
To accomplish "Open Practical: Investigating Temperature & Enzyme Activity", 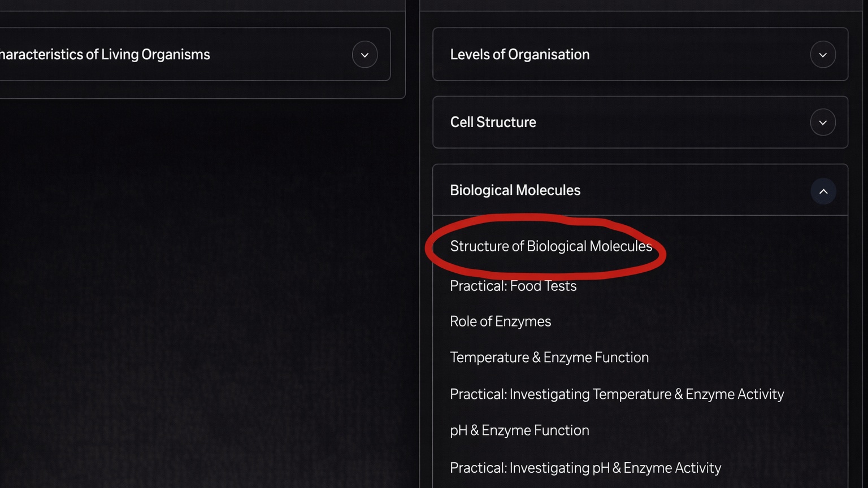I will 617,394.
